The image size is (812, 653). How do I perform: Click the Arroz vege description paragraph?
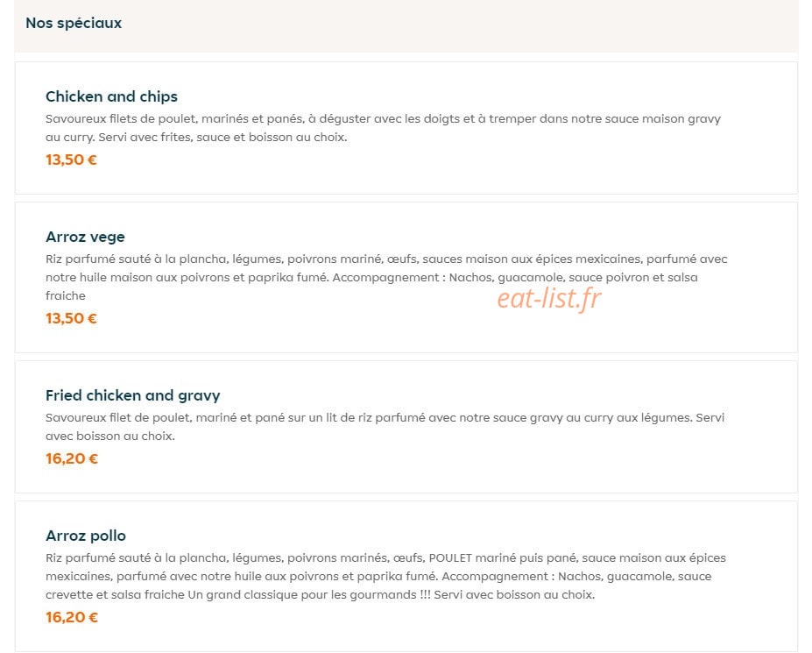pos(386,277)
